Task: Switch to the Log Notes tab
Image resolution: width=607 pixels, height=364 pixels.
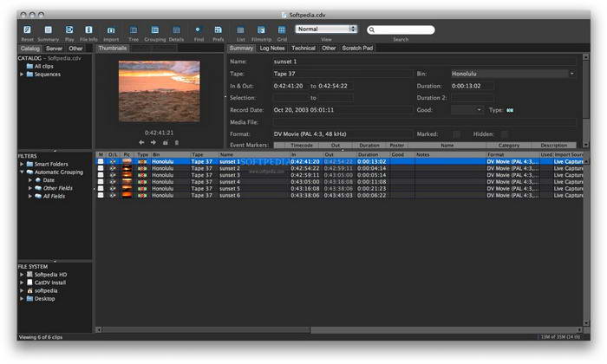Action: (271, 49)
